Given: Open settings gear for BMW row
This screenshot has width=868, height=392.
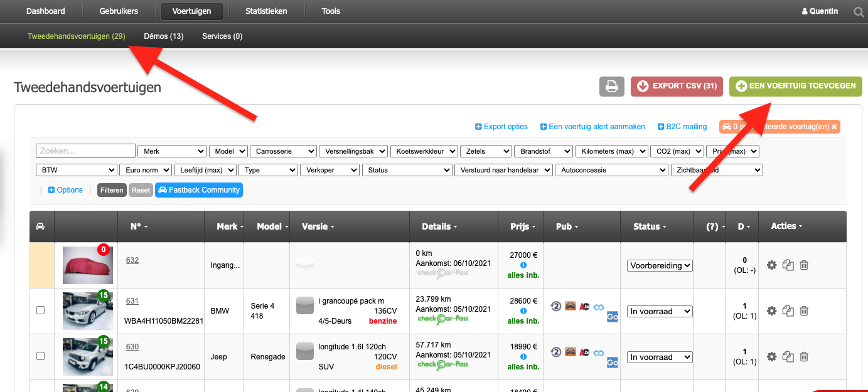Looking at the screenshot, I should [772, 311].
